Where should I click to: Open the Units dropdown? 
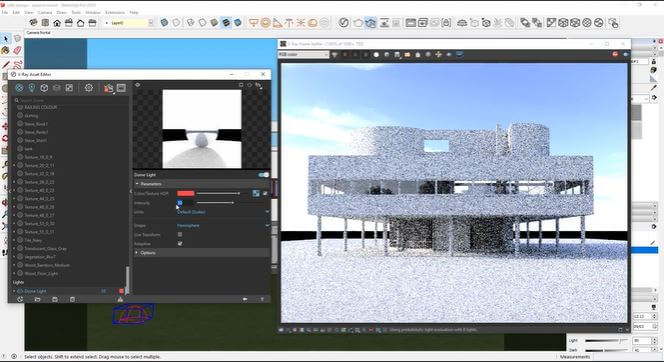pos(223,212)
